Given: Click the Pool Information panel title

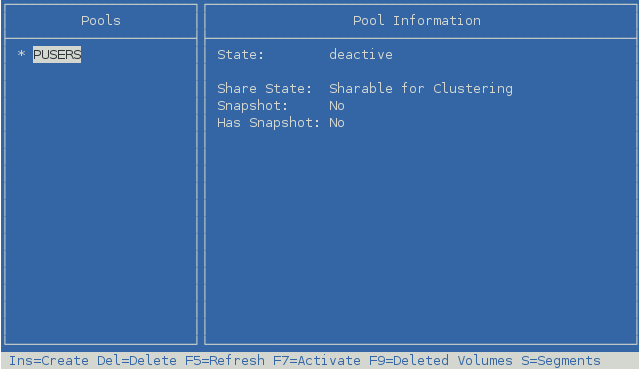Looking at the screenshot, I should 416,20.
